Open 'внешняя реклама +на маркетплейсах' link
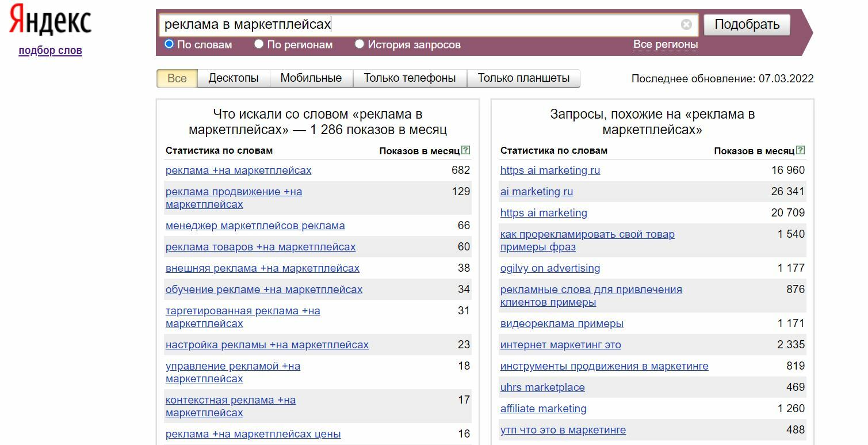 262,268
